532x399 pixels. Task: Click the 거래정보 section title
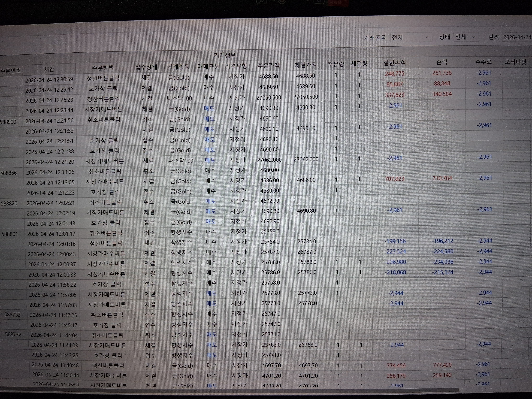coord(225,55)
